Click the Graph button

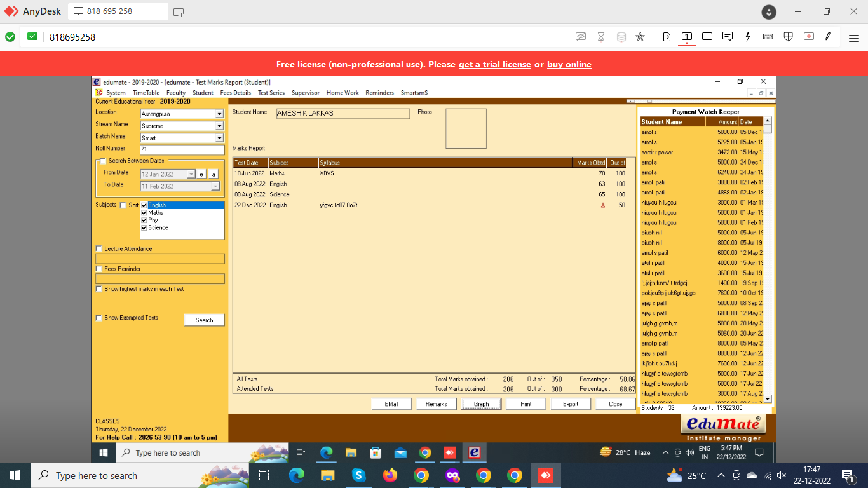click(481, 404)
